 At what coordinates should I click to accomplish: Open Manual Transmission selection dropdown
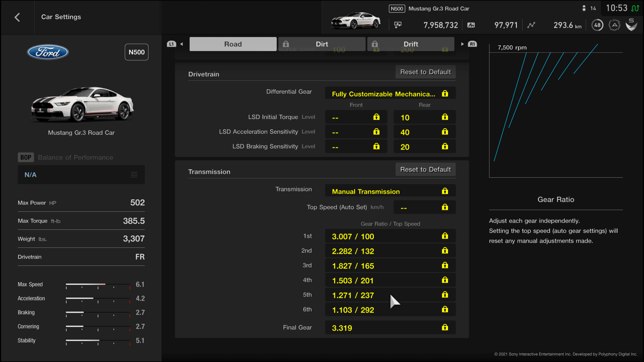(390, 191)
